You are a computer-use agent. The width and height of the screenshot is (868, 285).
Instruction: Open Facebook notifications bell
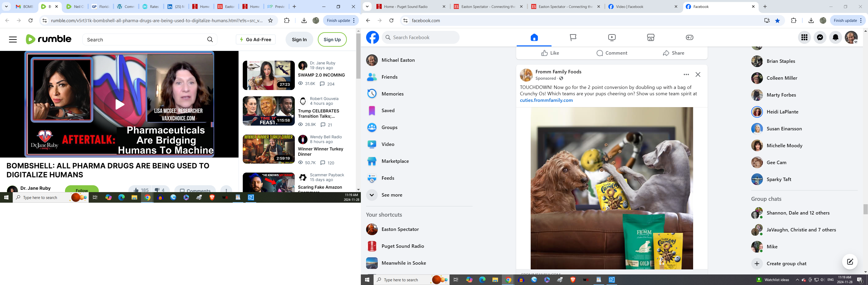[835, 37]
